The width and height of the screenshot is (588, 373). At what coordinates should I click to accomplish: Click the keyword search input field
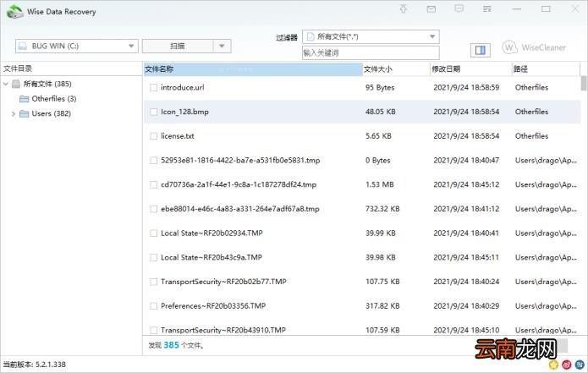371,52
